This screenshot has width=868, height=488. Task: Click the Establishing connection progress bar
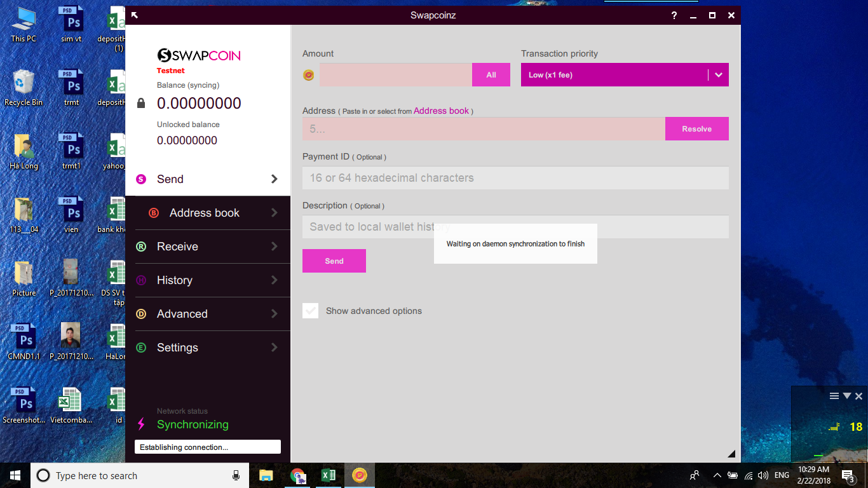point(208,447)
